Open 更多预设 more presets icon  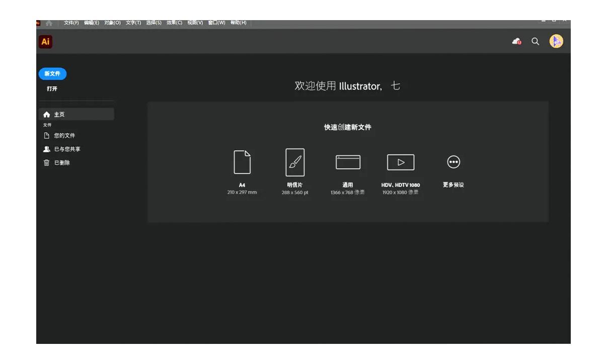pos(453,162)
